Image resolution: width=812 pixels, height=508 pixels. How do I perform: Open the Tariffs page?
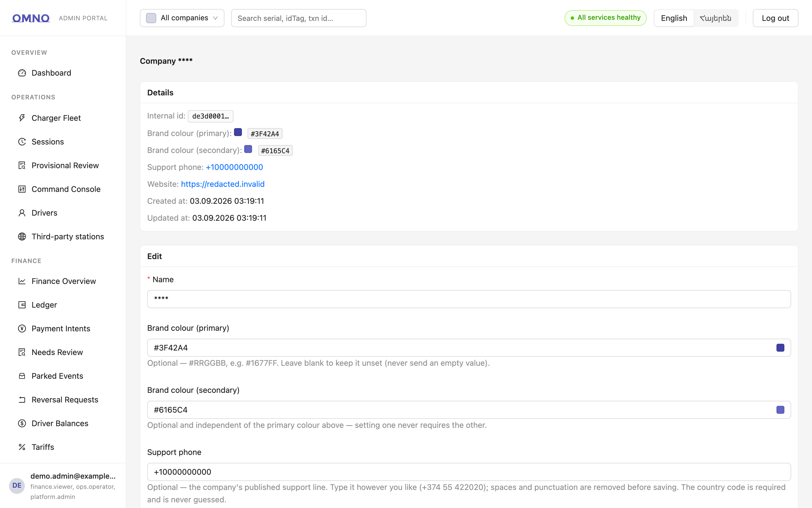pos(63,447)
